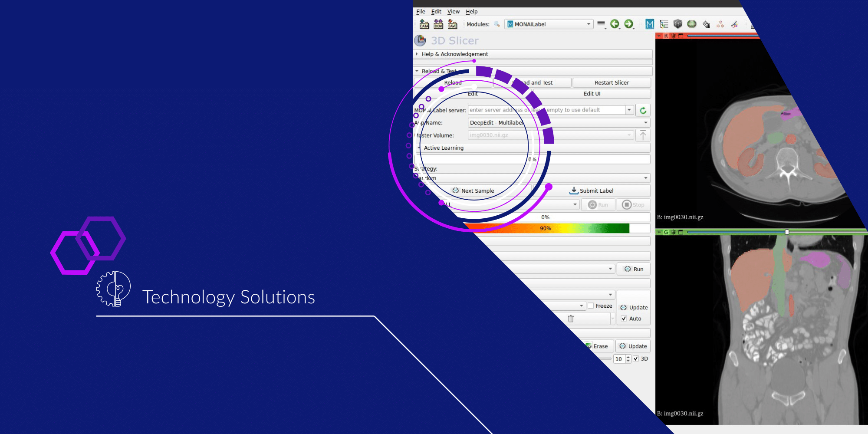Click the trash delete icon
This screenshot has height=434, width=868.
[571, 319]
